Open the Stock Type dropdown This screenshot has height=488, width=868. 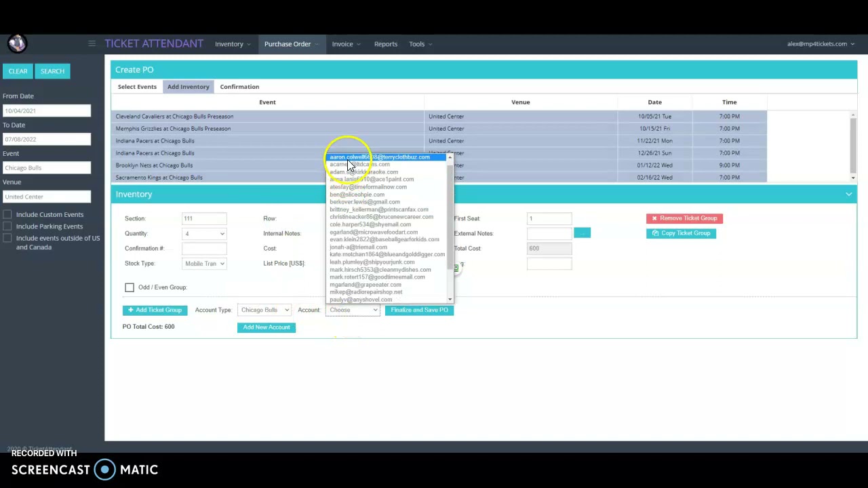click(x=204, y=263)
